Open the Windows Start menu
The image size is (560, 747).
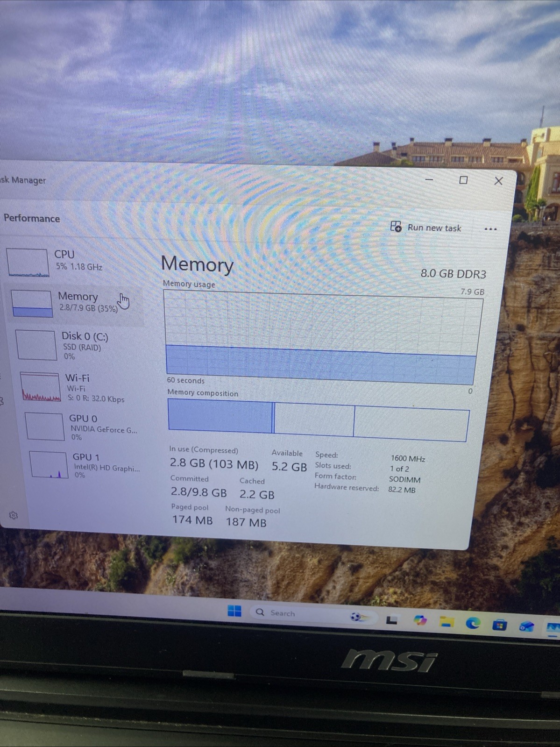(234, 611)
